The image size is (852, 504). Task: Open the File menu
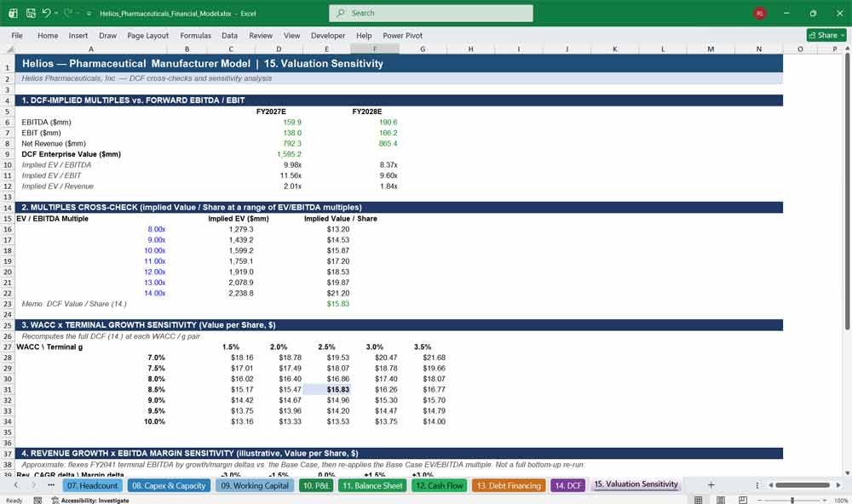pyautogui.click(x=17, y=35)
